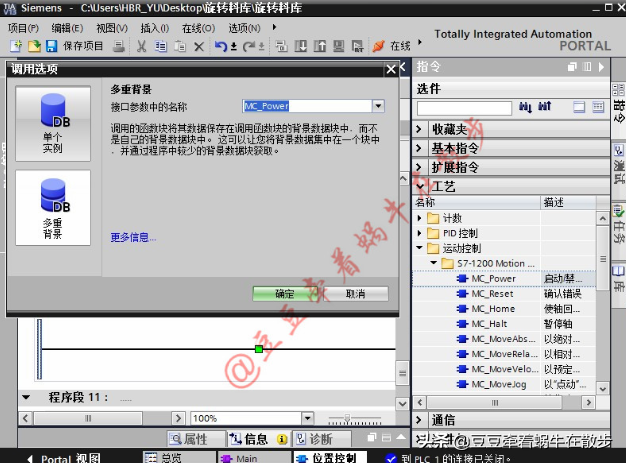Select the single instance DB option
This screenshot has width=626, height=463.
tap(53, 124)
